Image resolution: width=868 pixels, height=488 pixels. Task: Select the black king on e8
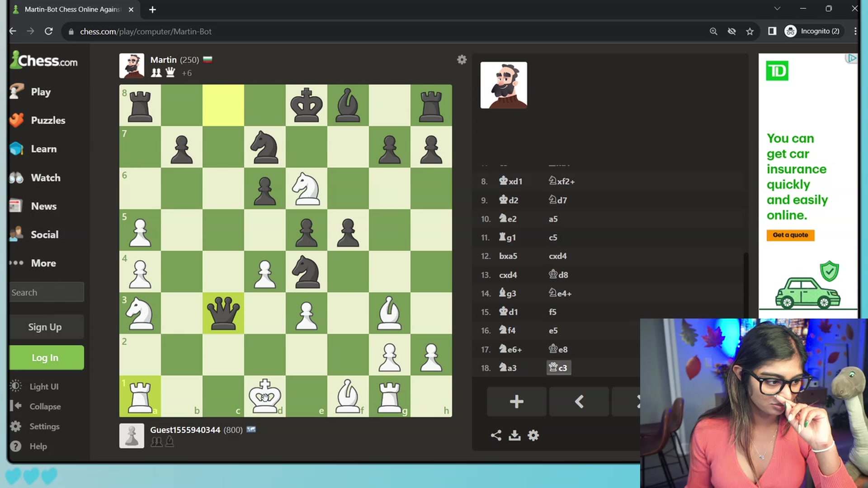(x=307, y=105)
